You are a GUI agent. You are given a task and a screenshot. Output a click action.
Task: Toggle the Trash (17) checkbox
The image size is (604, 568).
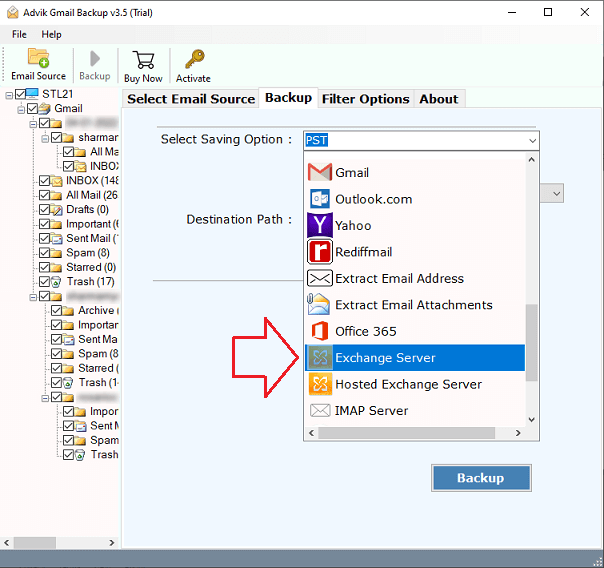pos(44,282)
